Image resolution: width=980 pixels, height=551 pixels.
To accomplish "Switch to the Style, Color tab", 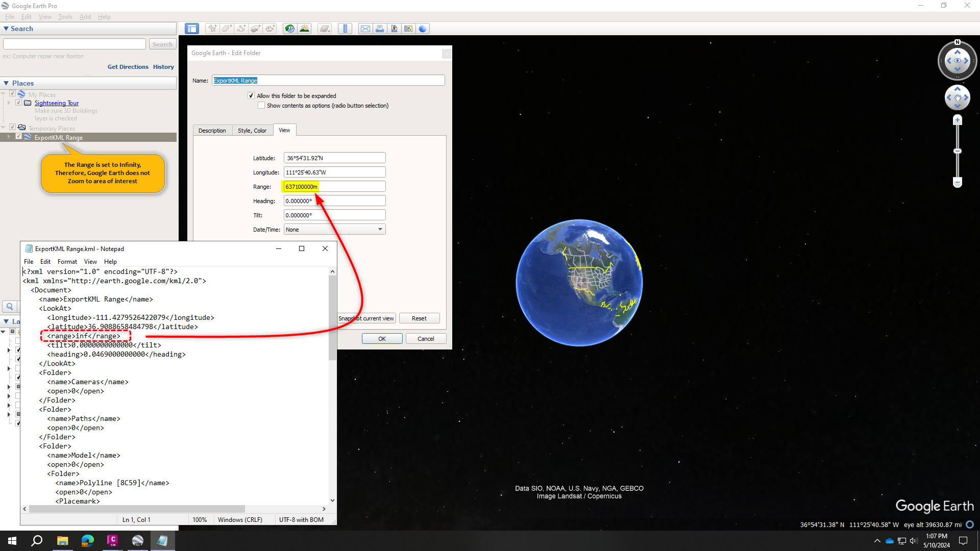I will [x=252, y=130].
